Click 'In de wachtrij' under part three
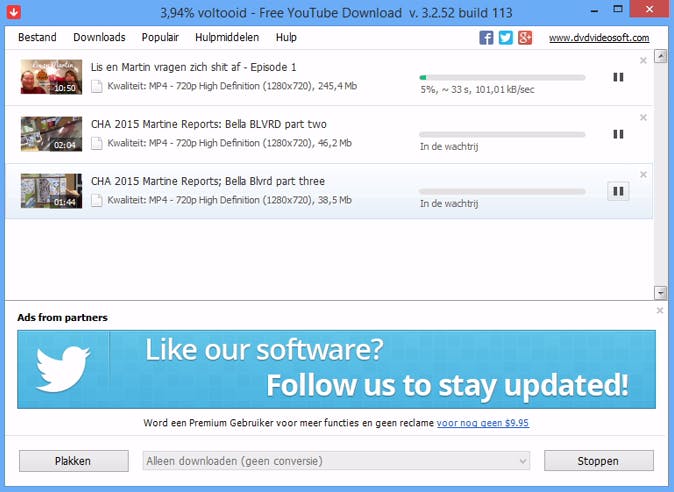The width and height of the screenshot is (674, 492). [449, 204]
